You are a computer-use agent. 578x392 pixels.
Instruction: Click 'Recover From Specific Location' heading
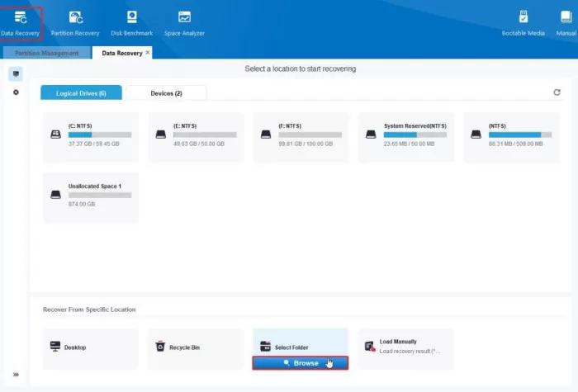point(89,309)
